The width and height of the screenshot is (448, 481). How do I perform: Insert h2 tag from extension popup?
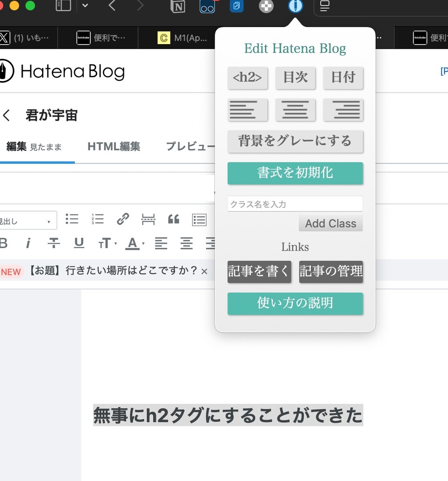(x=247, y=77)
